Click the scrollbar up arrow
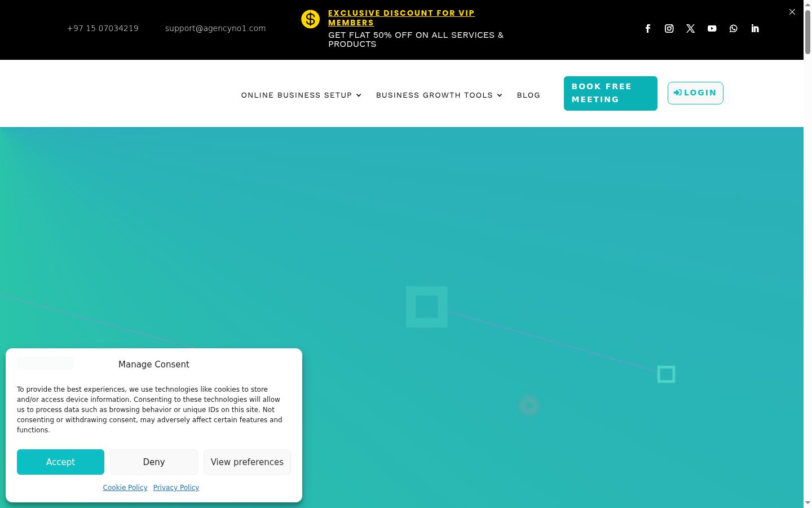812x508 pixels. click(x=807, y=4)
